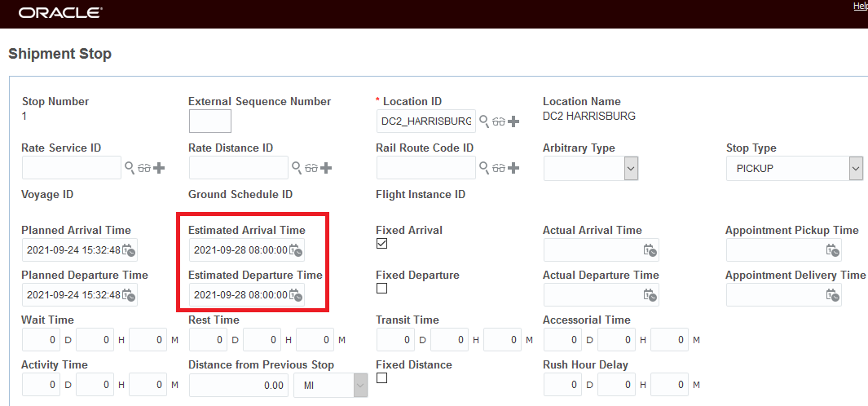The height and width of the screenshot is (406, 868).
Task: Open calendar for Actual Arrival Time
Action: pos(650,250)
